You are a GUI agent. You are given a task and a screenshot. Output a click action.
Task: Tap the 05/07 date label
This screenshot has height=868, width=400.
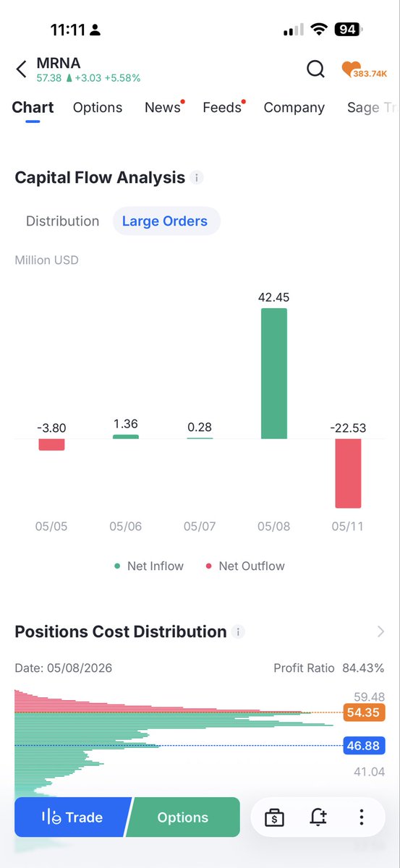point(200,527)
